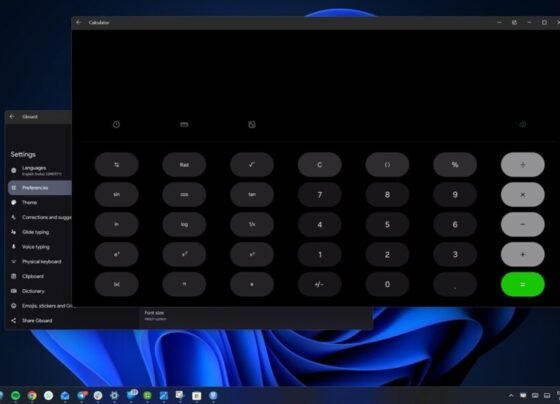
Task: Insert parentheses with the ( ) button
Action: coord(387,165)
